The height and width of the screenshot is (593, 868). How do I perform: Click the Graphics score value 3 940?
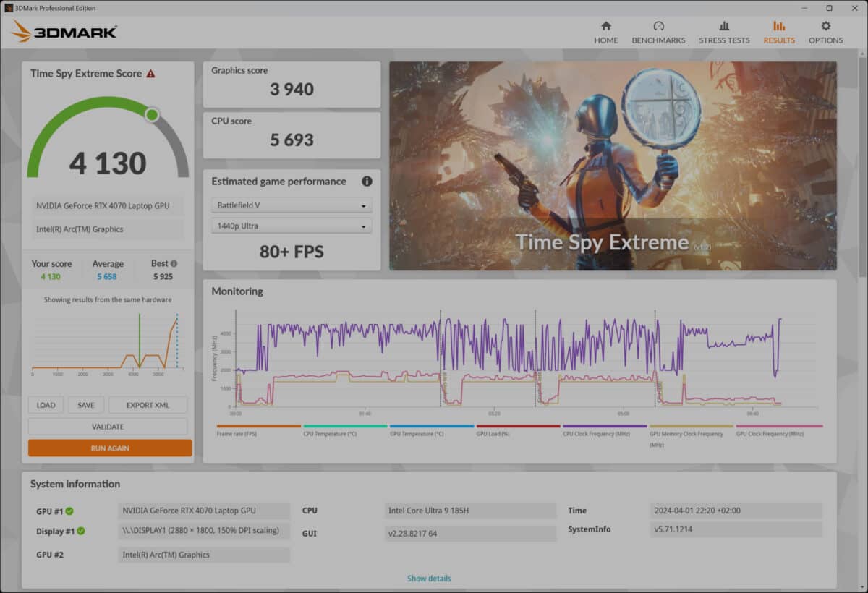pos(292,90)
